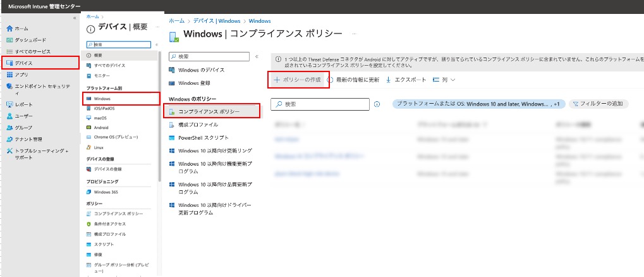Click the macOS platform icon

(x=89, y=118)
